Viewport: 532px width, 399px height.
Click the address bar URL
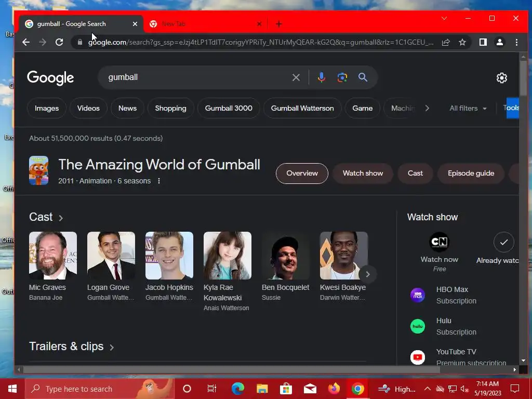tap(261, 43)
